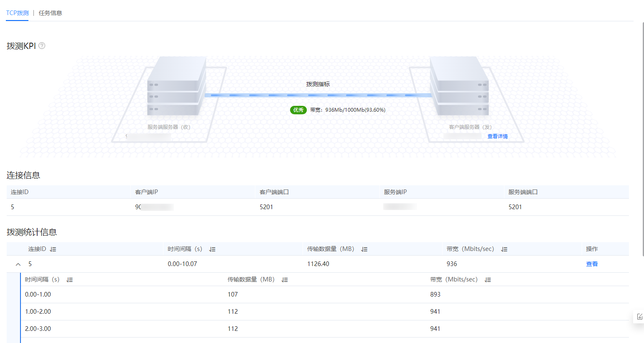Sort nested table by 带宽 (Mbits/sec) icon
Viewport: 644px width, 343px height.
pyautogui.click(x=488, y=280)
